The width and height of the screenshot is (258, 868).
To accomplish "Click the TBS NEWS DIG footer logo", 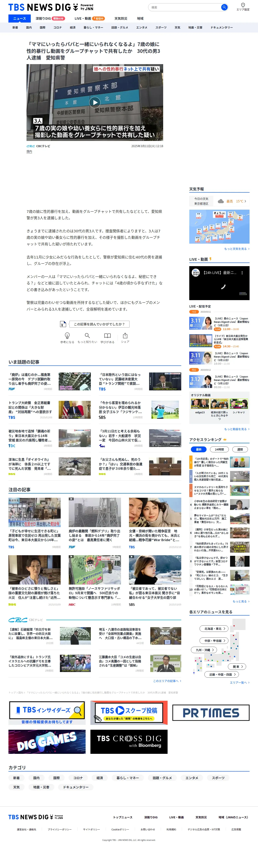I will tap(36, 817).
